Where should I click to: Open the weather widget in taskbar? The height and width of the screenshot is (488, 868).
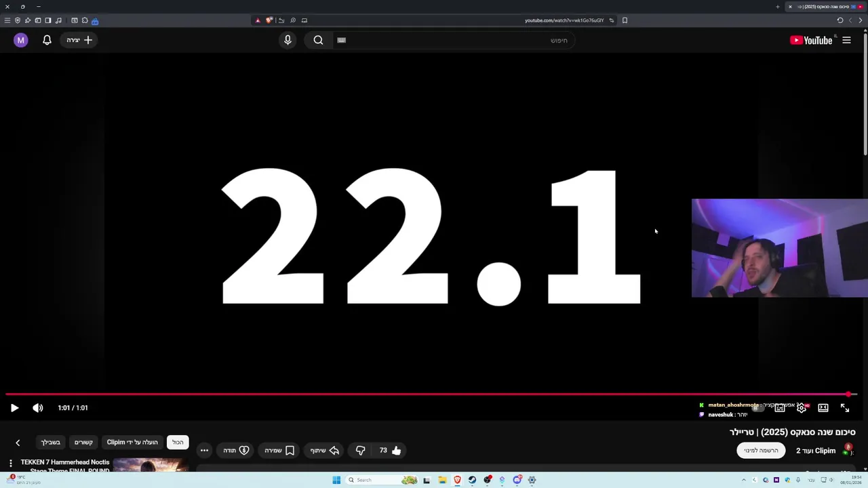pos(24,480)
